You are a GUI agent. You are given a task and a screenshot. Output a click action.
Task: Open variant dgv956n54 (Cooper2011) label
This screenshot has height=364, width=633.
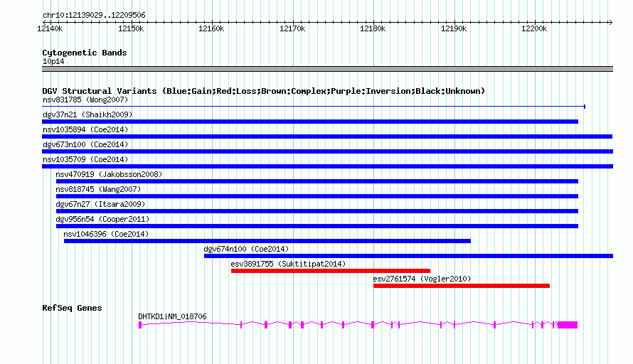(x=102, y=219)
